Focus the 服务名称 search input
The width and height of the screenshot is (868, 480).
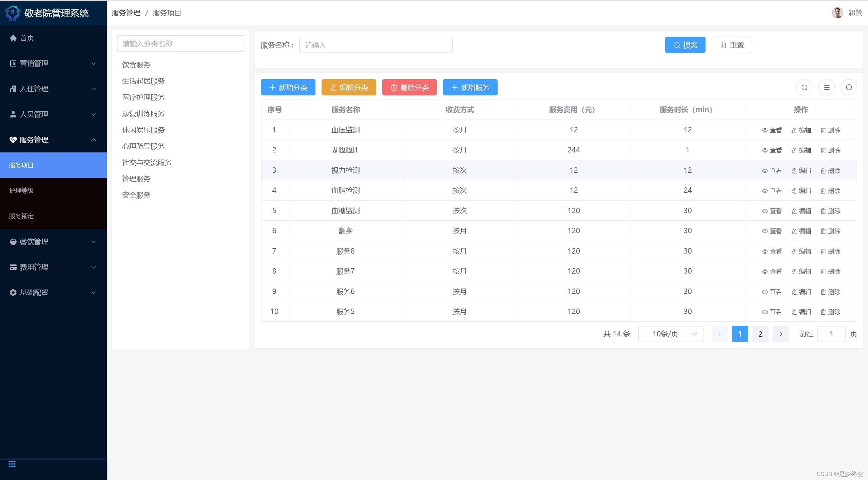375,45
